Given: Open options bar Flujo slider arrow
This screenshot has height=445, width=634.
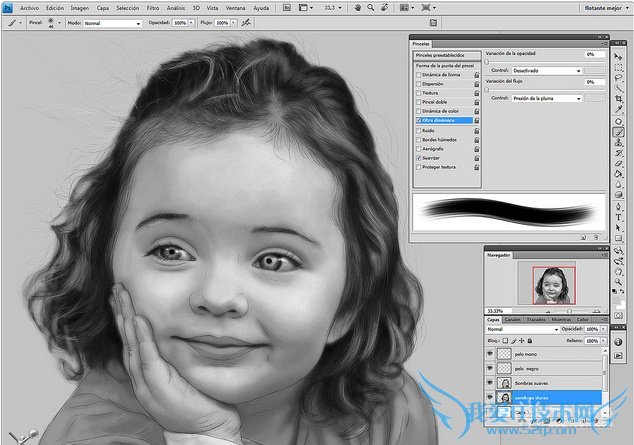Looking at the screenshot, I should (233, 23).
